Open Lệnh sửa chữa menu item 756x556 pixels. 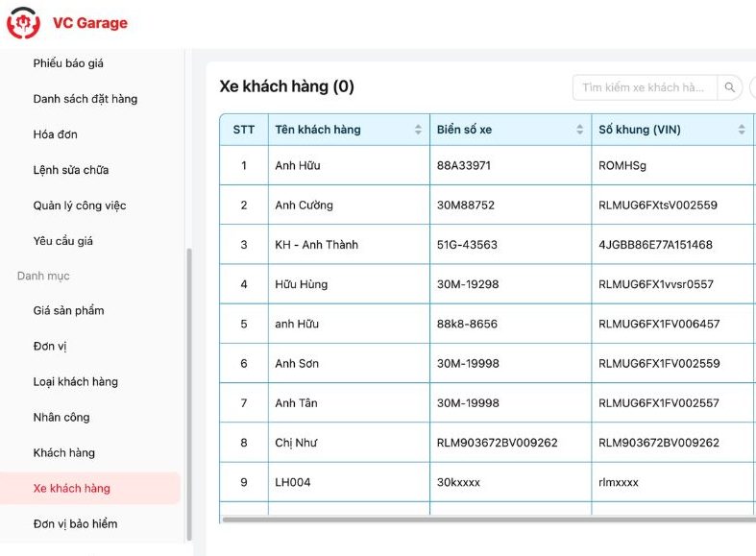coord(71,170)
